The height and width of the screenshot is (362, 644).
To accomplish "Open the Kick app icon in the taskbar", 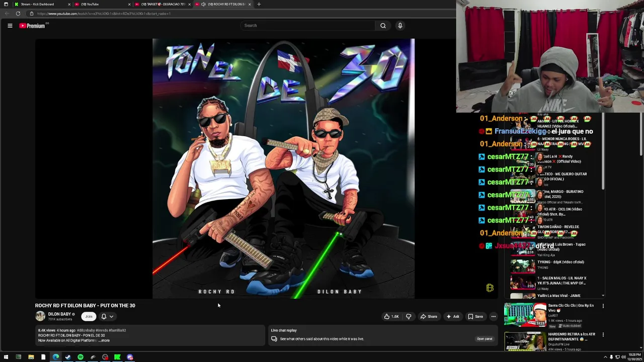I will (117, 357).
